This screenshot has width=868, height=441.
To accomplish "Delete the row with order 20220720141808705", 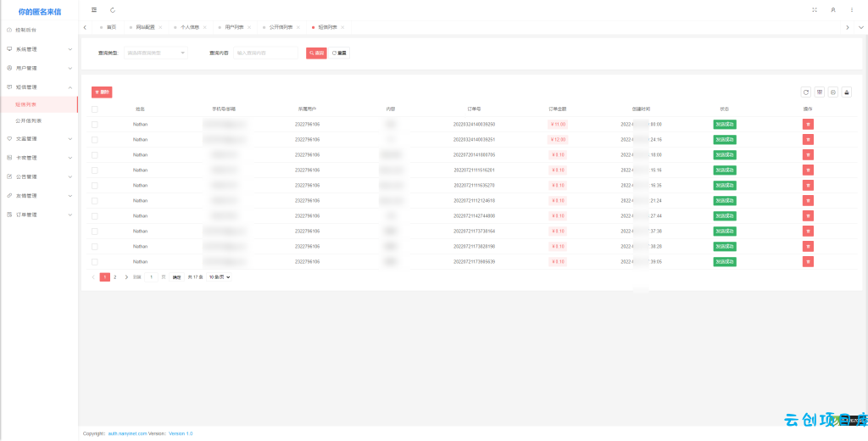I will pyautogui.click(x=808, y=154).
